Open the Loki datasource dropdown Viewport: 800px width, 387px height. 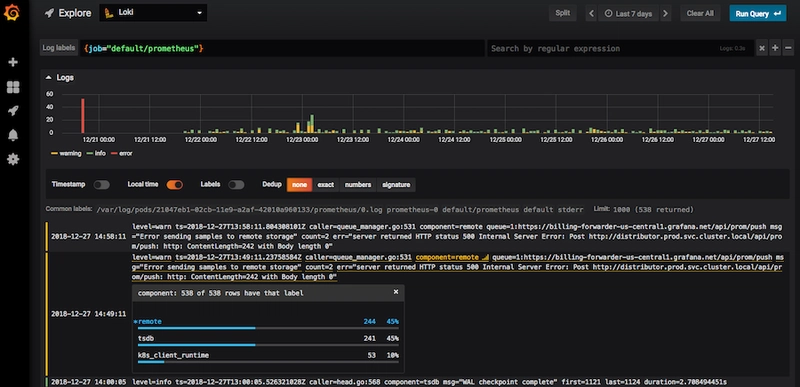[153, 13]
